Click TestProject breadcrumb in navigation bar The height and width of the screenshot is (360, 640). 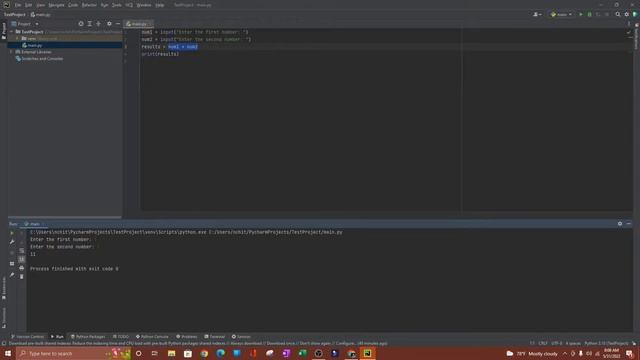tap(15, 15)
